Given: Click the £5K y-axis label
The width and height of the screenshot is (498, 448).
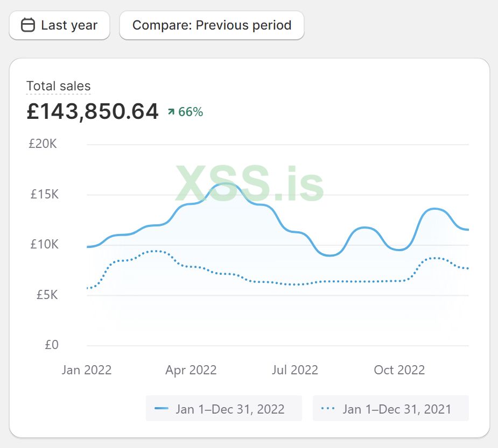Looking at the screenshot, I should tap(46, 295).
